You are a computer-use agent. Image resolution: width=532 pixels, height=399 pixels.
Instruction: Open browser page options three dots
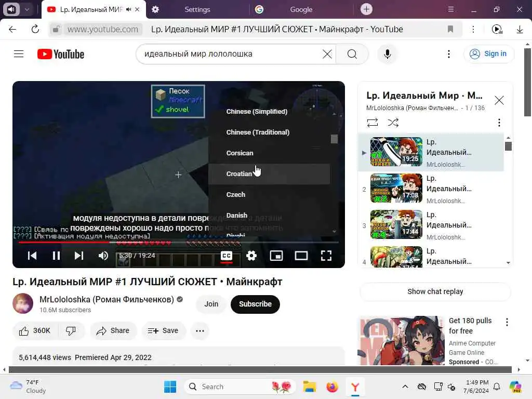(473, 29)
